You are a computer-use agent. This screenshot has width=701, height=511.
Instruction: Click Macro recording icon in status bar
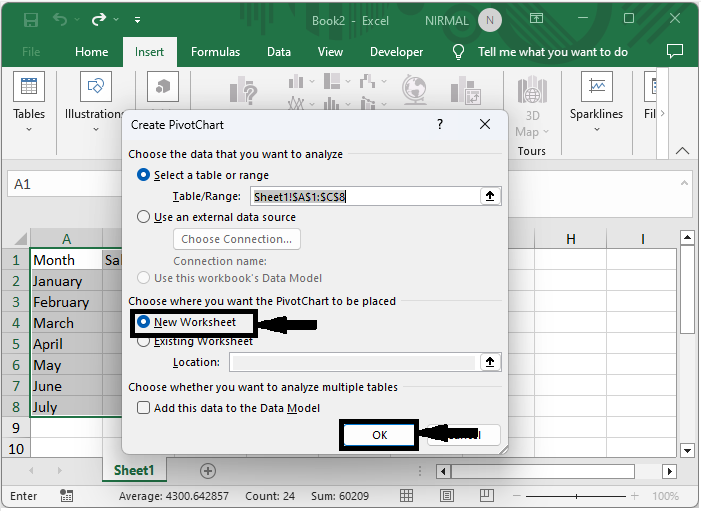pos(67,495)
